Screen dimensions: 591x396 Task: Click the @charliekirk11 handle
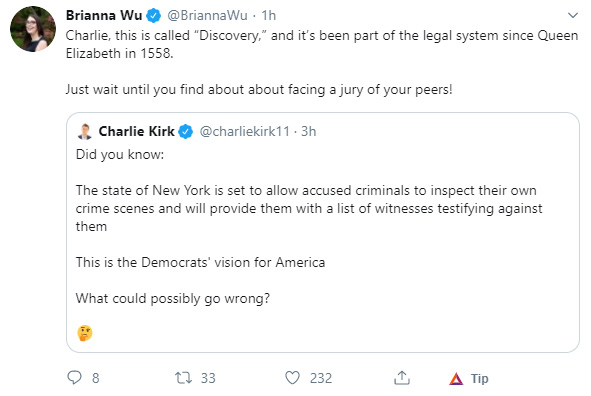pos(245,131)
